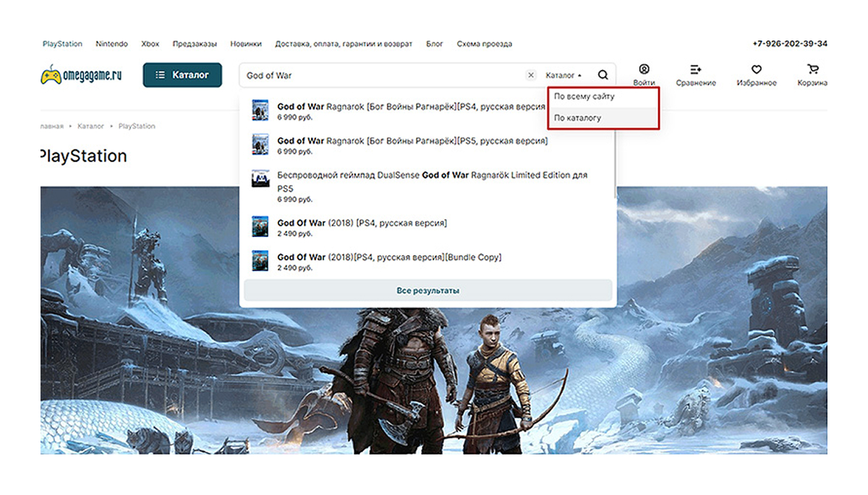Select По всему сайту option
Viewport: 868px width, 495px height.
tap(604, 97)
